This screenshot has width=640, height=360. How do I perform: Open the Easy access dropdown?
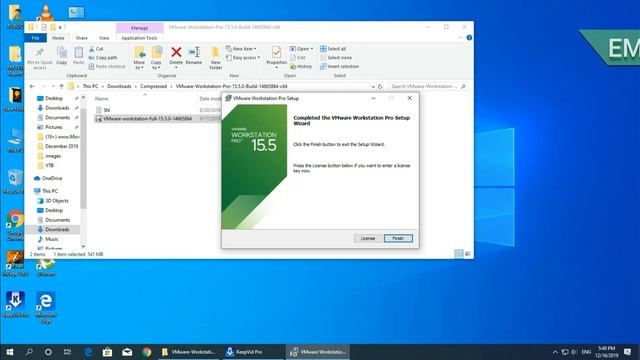[x=243, y=58]
